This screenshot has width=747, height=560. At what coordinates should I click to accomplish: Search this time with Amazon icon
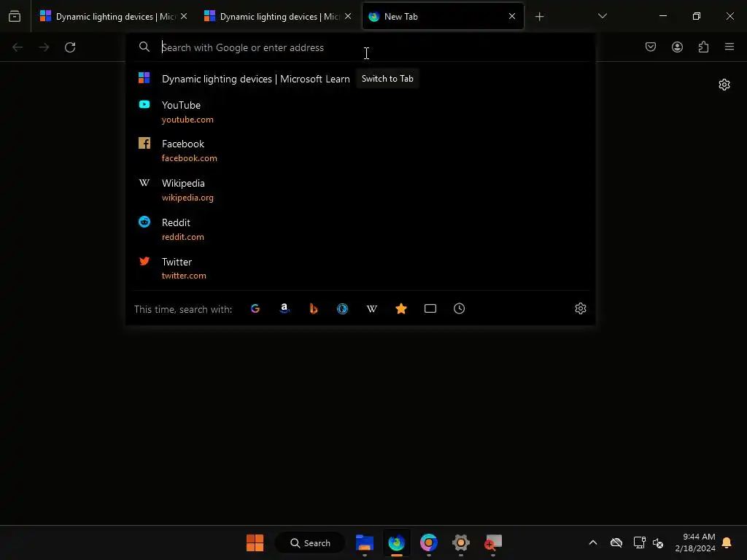click(x=285, y=308)
